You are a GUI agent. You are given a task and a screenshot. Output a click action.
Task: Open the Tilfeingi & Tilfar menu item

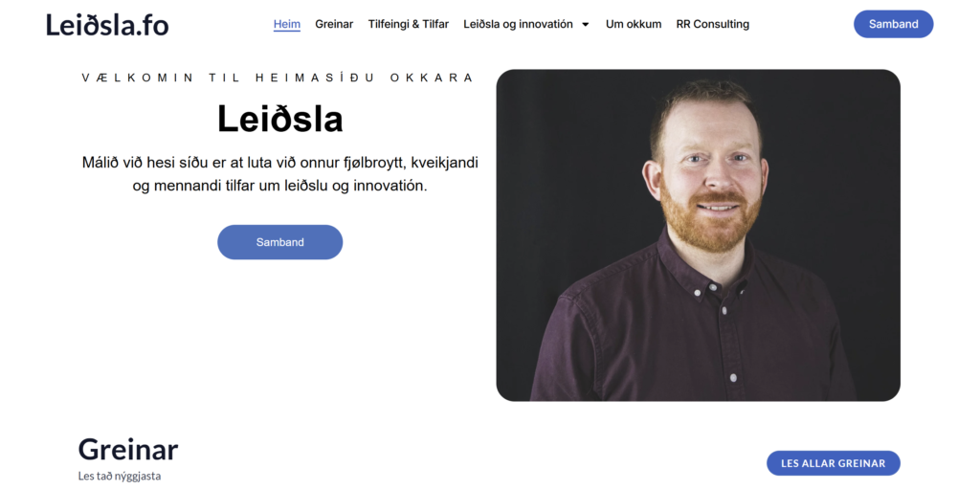click(x=408, y=24)
